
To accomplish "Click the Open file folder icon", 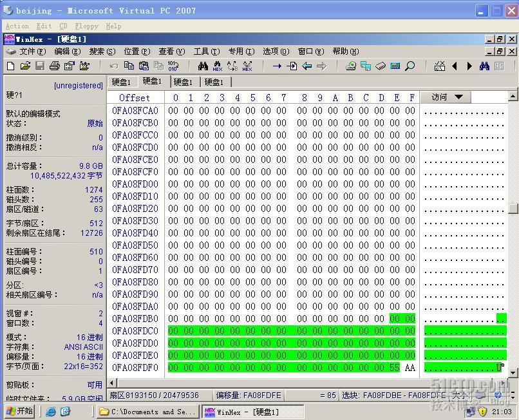I will 25,66.
